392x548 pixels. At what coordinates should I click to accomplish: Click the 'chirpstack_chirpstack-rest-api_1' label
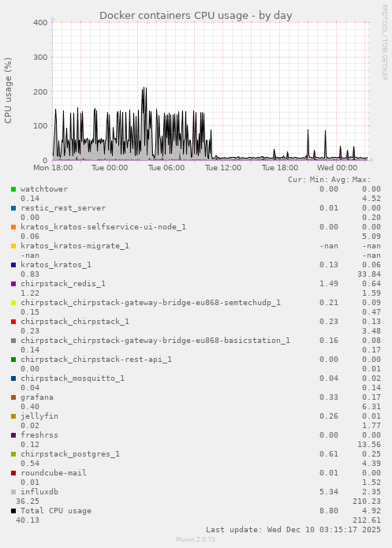pyautogui.click(x=96, y=359)
